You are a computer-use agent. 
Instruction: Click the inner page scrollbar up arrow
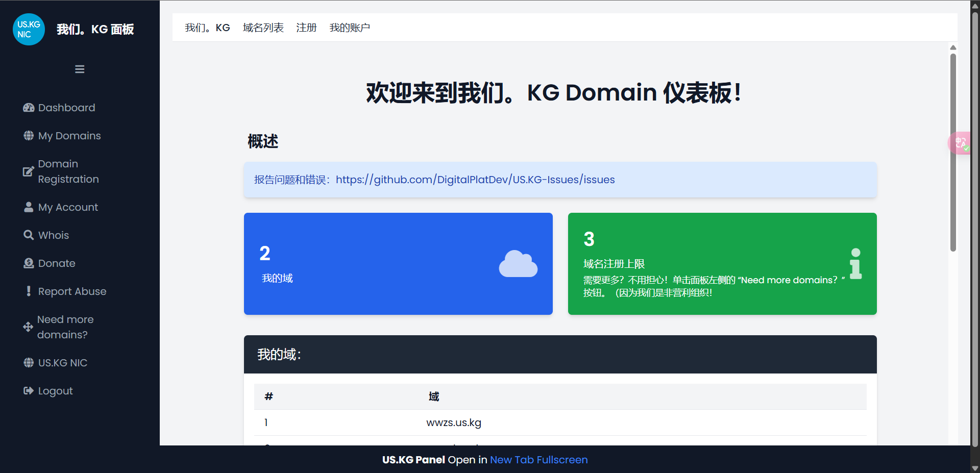953,47
